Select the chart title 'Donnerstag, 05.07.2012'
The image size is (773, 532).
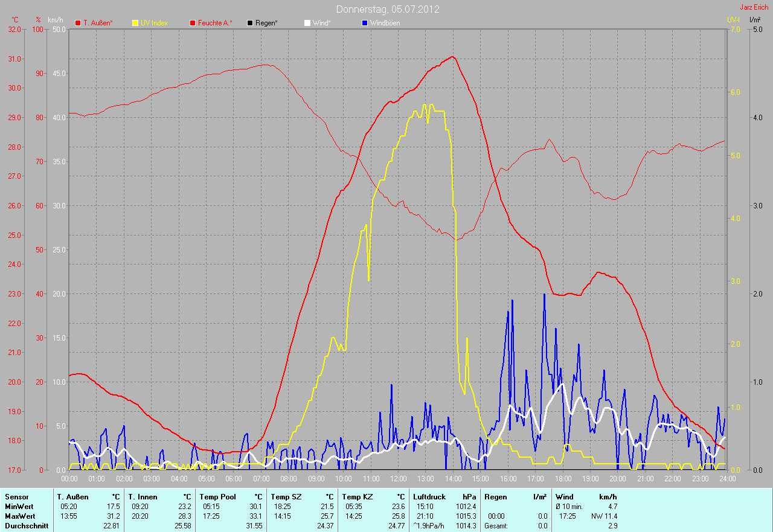(388, 9)
